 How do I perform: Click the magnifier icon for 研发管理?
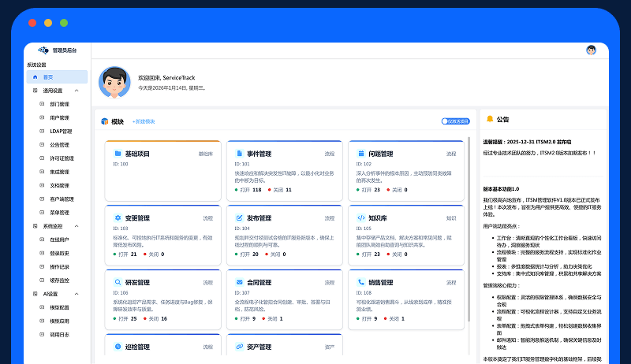pyautogui.click(x=118, y=282)
